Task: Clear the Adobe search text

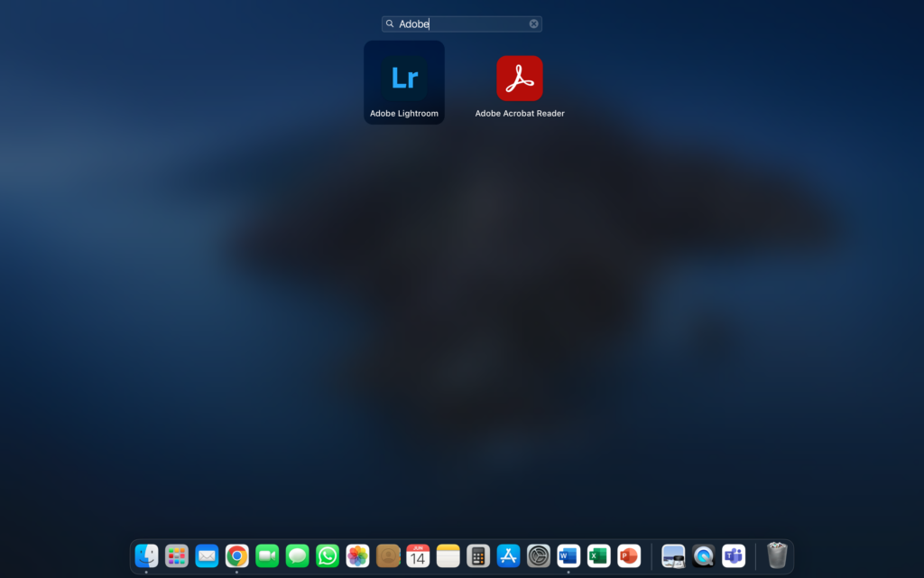Action: [x=533, y=24]
